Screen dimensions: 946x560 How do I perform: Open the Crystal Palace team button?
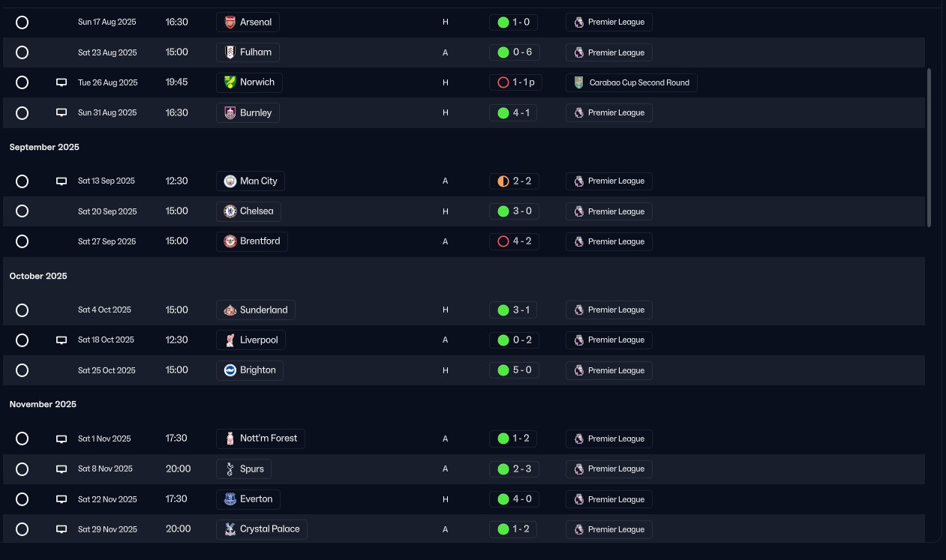(x=262, y=529)
